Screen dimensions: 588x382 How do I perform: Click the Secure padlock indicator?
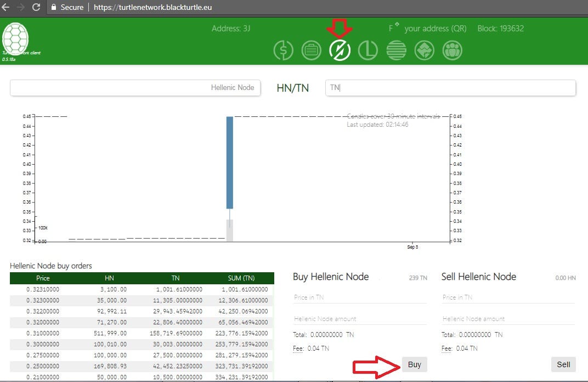pyautogui.click(x=67, y=7)
